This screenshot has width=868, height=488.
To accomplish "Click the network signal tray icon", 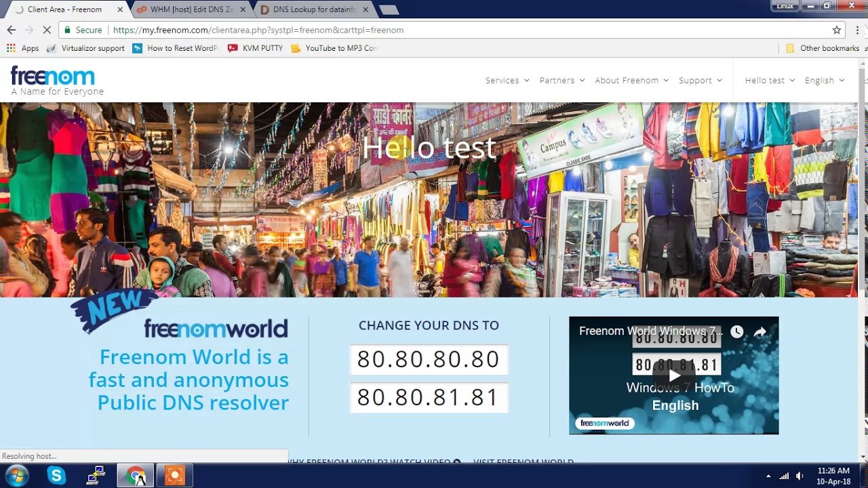I will pyautogui.click(x=784, y=476).
